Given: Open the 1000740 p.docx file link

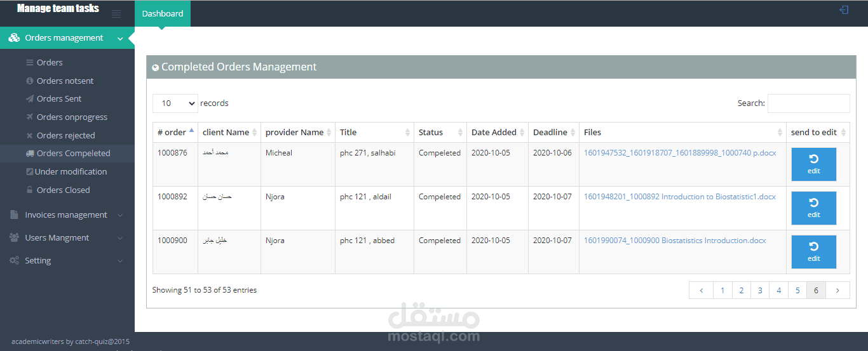Looking at the screenshot, I should [x=680, y=153].
